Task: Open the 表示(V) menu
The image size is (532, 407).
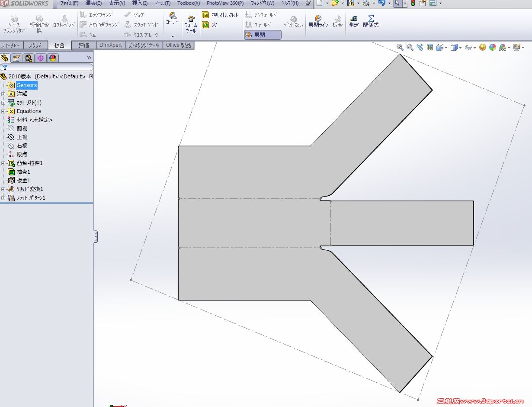Action: tap(117, 3)
